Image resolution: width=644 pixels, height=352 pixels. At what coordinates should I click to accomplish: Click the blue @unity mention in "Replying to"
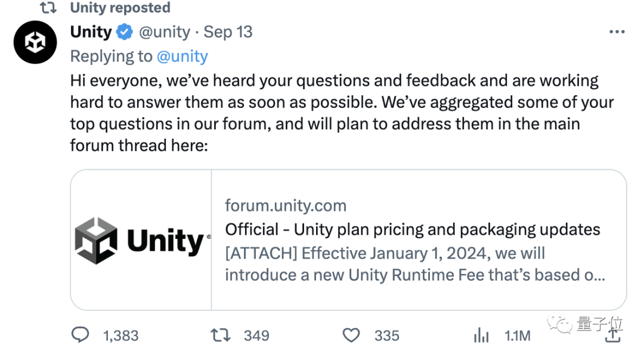click(x=182, y=56)
